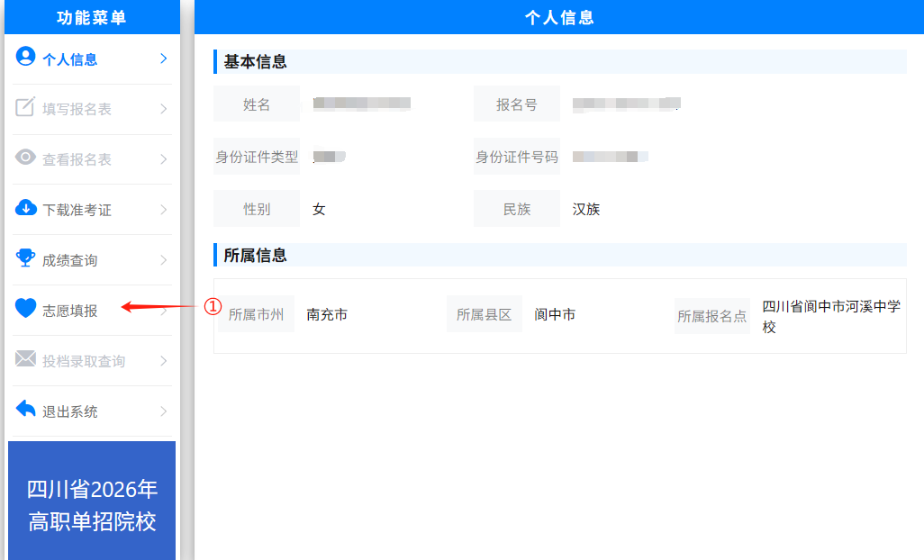The width and height of the screenshot is (924, 560).
Task: Click the 投档录取查询 envelope icon
Action: pos(24,360)
